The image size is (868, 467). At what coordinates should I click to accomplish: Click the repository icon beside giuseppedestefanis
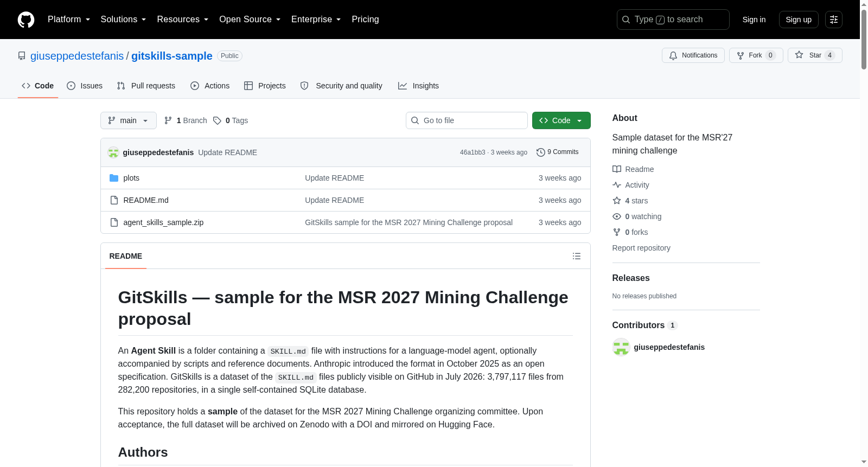pyautogui.click(x=22, y=56)
